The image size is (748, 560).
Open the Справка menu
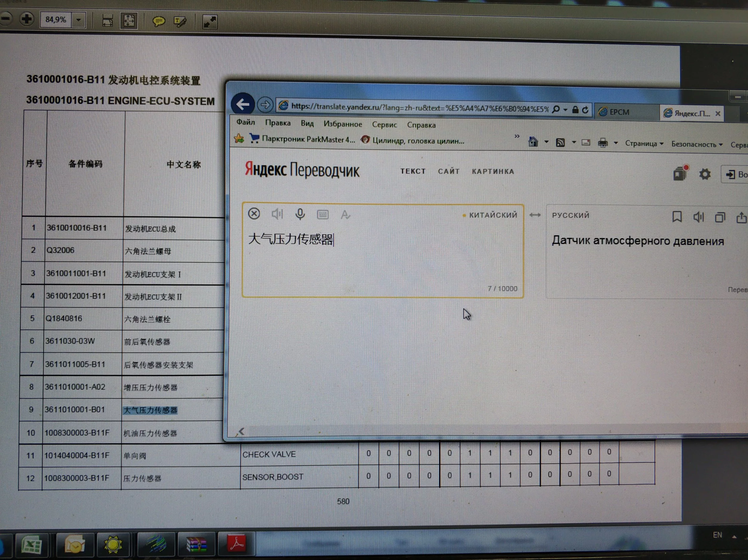pyautogui.click(x=421, y=125)
